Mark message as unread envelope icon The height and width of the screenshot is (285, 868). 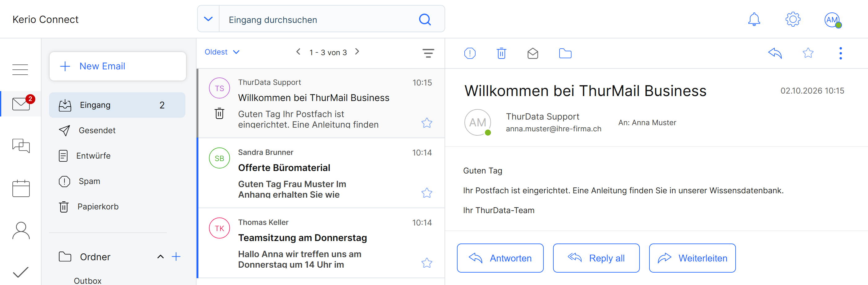coord(532,53)
